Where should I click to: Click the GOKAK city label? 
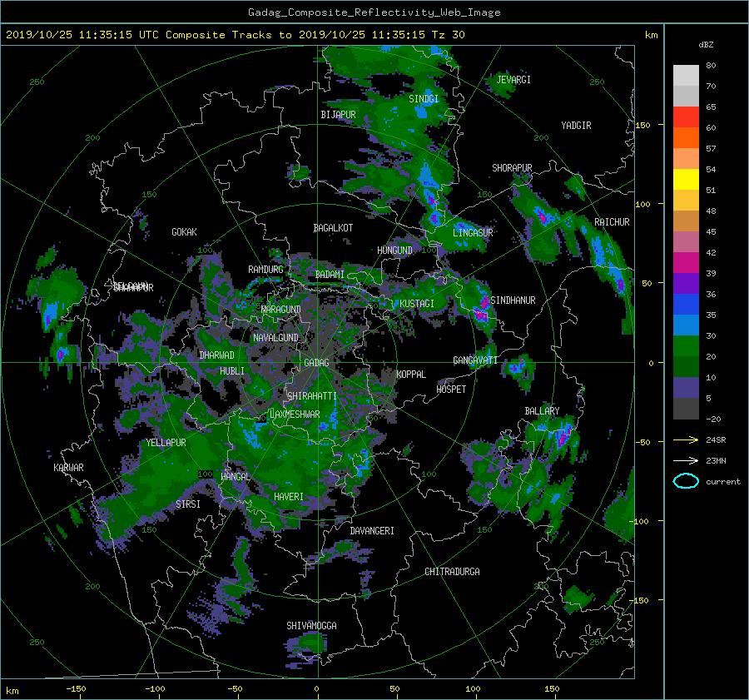coord(184,232)
